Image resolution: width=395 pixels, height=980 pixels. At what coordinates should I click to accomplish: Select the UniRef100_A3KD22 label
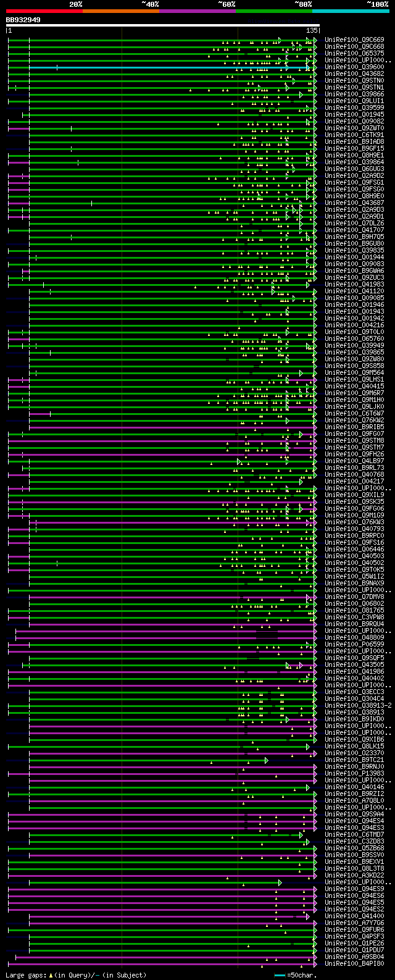point(354,875)
